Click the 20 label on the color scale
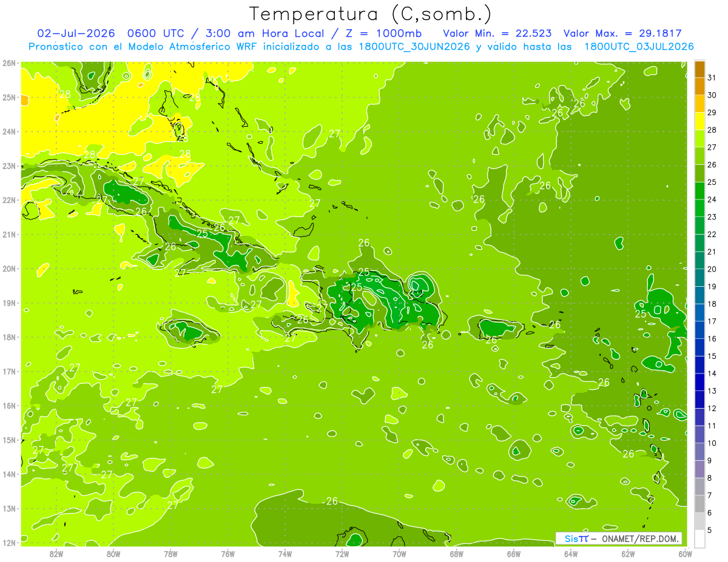The width and height of the screenshot is (728, 562). click(x=712, y=269)
